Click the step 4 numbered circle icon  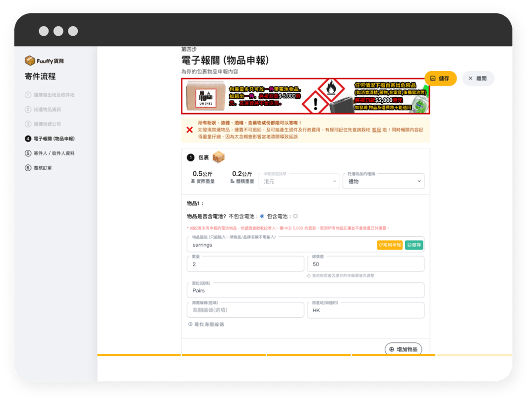(28, 138)
